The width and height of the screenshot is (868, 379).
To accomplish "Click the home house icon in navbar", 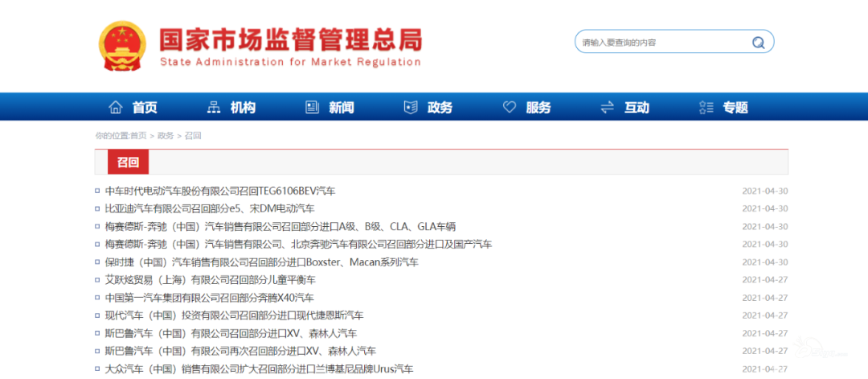I will (115, 107).
